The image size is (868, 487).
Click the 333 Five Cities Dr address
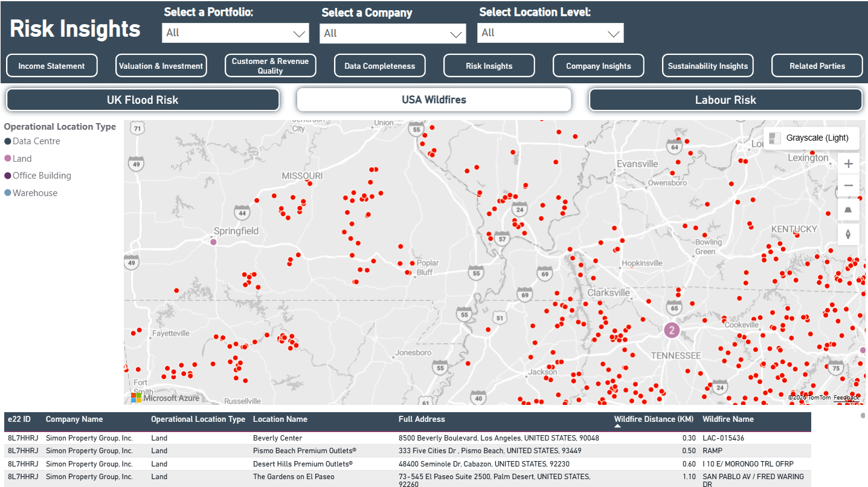point(490,451)
